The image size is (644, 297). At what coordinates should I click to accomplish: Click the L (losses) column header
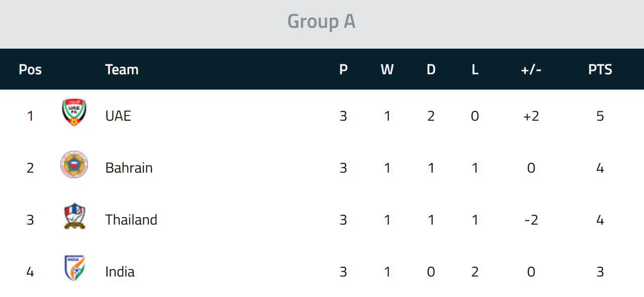[474, 69]
